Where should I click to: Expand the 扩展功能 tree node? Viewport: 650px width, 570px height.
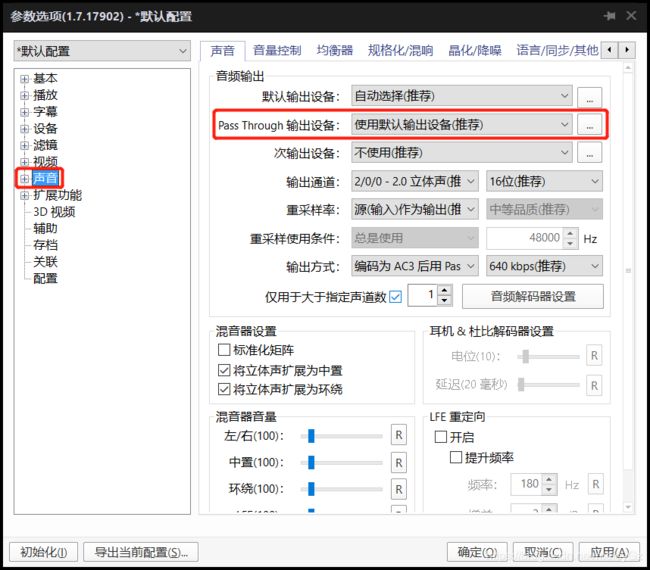pyautogui.click(x=24, y=195)
